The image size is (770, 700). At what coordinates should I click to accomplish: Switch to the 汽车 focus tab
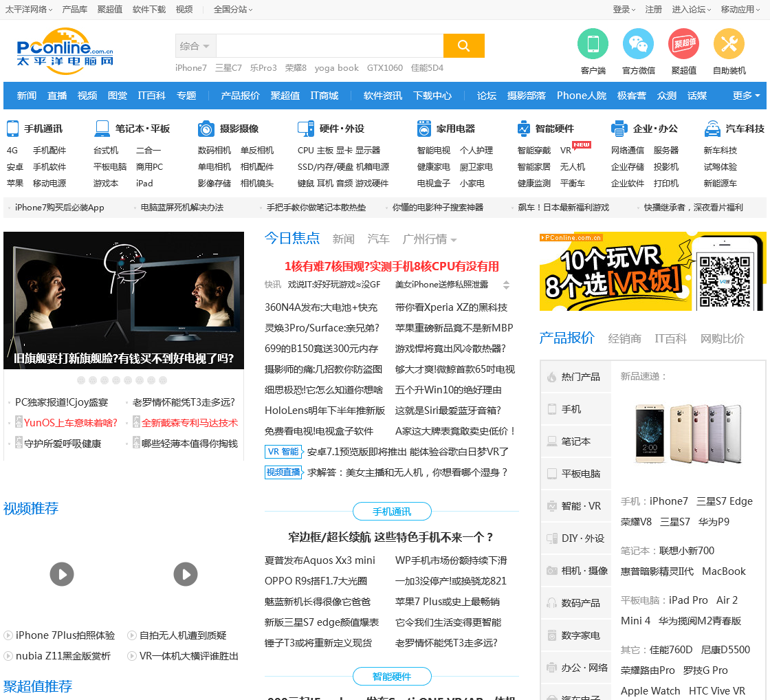coord(379,239)
